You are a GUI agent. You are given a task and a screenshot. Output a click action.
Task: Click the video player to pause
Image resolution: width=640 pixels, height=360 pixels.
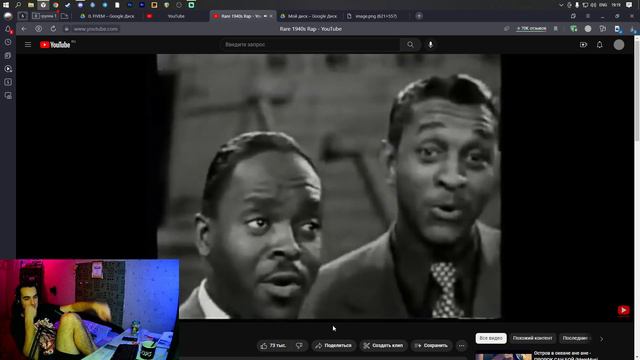[x=329, y=186]
